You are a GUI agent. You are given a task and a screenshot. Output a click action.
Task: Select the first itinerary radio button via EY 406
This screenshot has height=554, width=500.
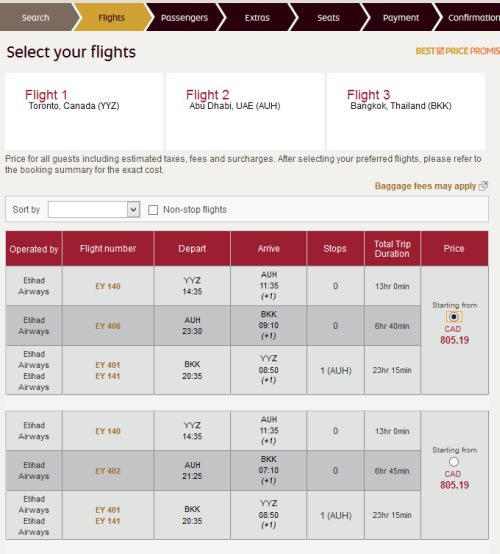(x=454, y=317)
